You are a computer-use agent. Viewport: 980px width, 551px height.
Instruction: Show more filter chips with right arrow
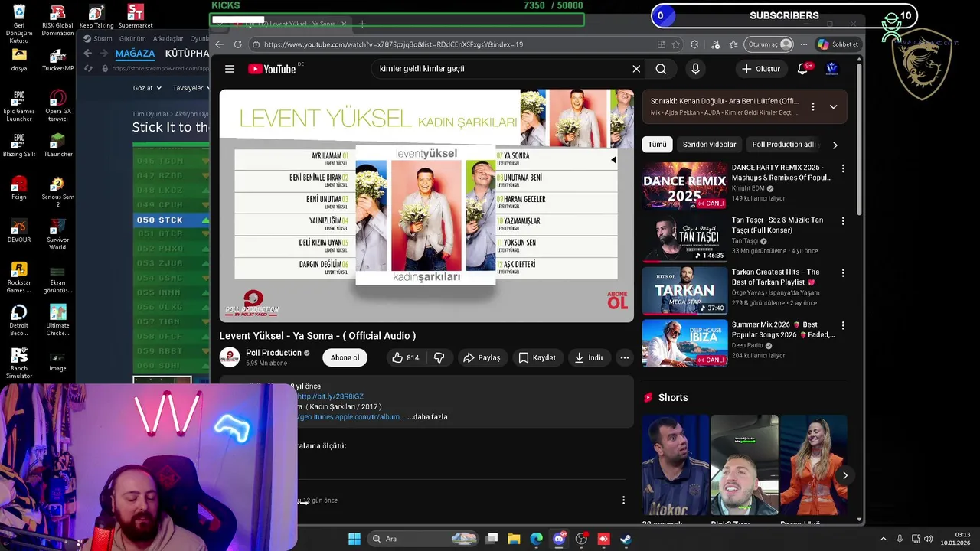tap(835, 145)
